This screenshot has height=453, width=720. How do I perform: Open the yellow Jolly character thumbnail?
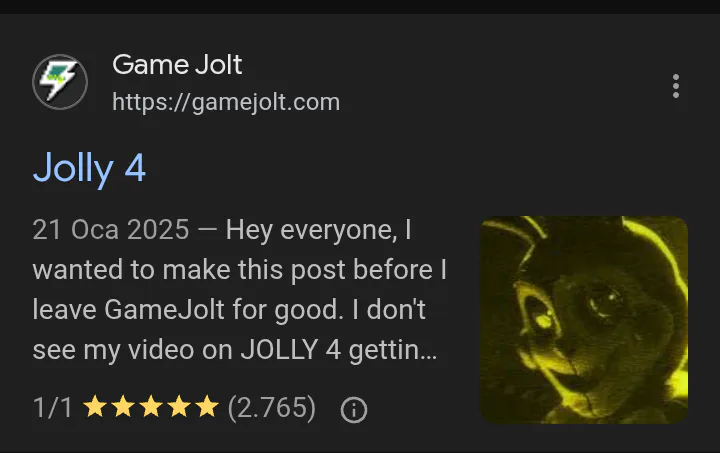tap(584, 320)
